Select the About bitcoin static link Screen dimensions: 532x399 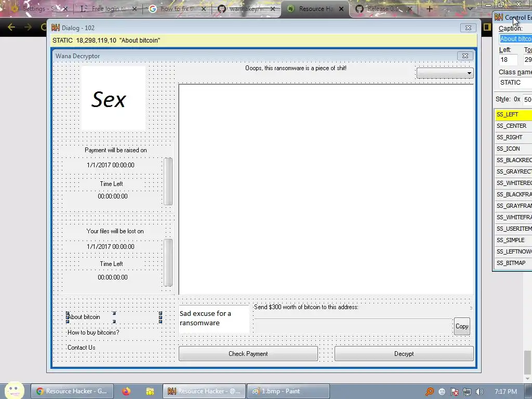click(114, 317)
